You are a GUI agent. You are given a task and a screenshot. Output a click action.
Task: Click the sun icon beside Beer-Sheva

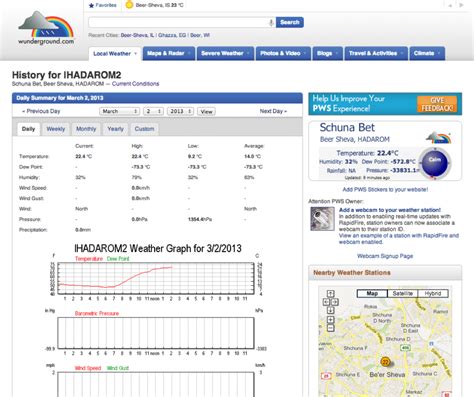[129, 5]
